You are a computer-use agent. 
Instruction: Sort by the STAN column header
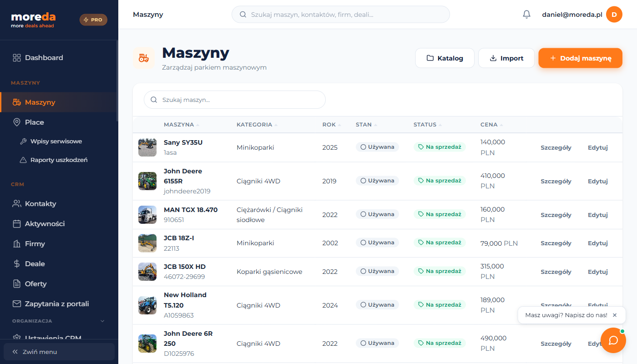pos(366,125)
